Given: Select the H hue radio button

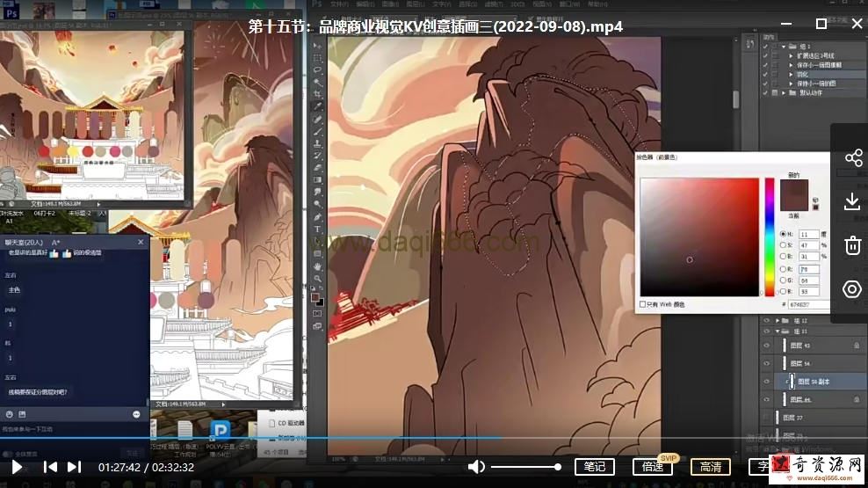Looking at the screenshot, I should tap(783, 234).
